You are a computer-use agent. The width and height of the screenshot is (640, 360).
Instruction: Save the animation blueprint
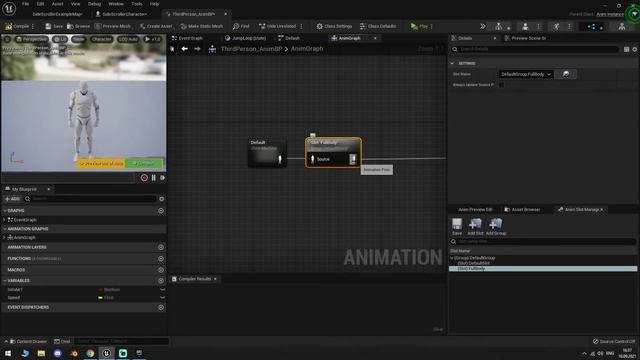pos(54,26)
